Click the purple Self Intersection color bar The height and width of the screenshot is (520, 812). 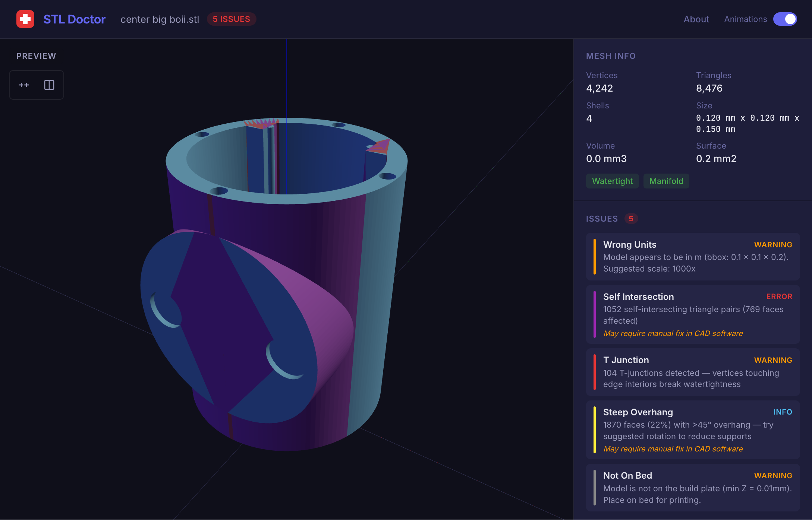[594, 314]
